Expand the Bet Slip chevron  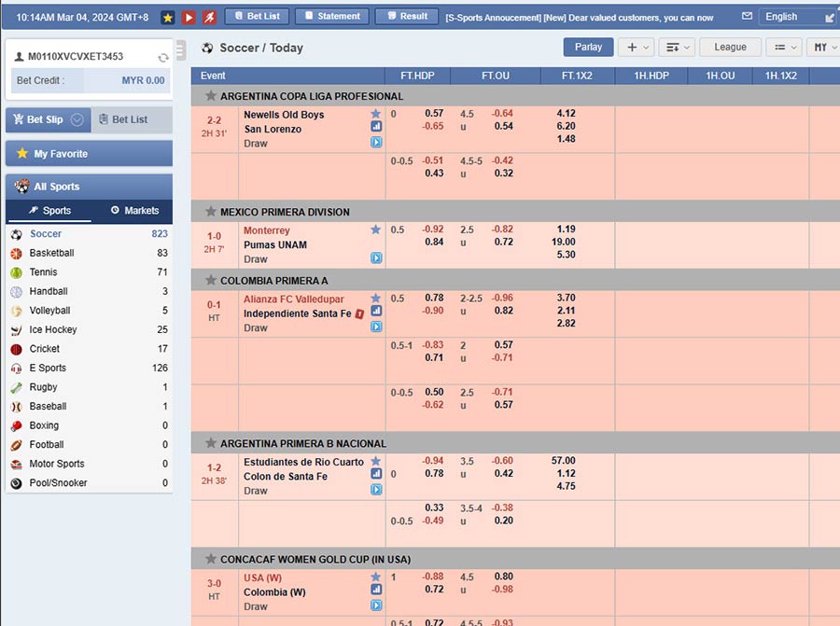[77, 119]
